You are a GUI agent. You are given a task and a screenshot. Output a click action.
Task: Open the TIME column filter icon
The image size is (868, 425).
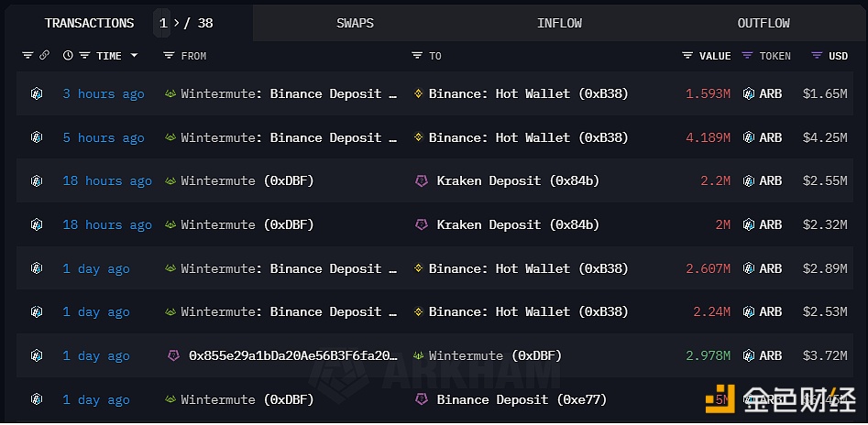84,55
